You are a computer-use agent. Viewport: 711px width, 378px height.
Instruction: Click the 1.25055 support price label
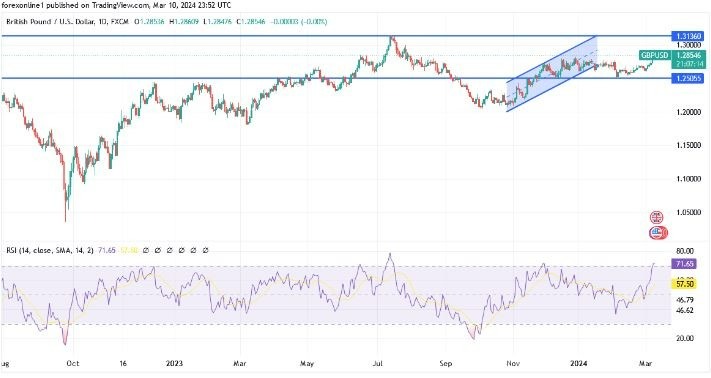tap(688, 78)
